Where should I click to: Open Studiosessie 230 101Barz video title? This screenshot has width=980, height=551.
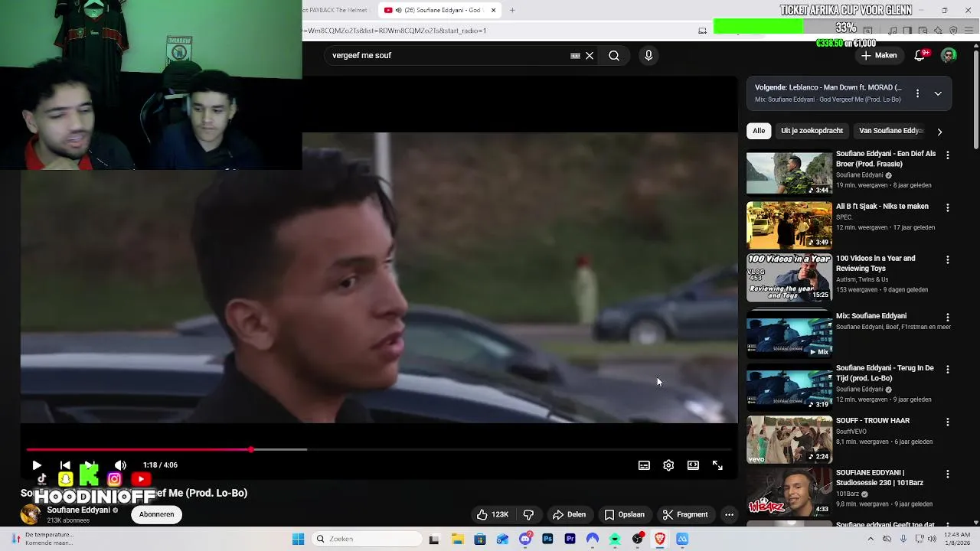pyautogui.click(x=879, y=478)
